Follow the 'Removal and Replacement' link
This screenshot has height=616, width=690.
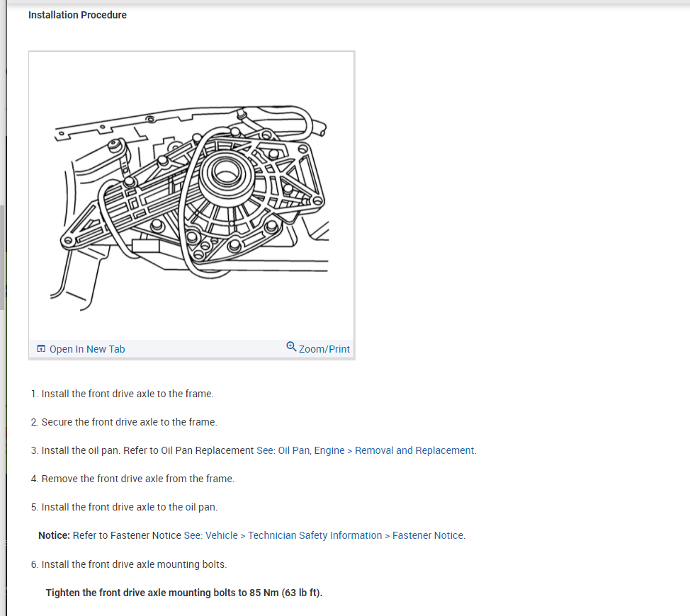point(414,450)
